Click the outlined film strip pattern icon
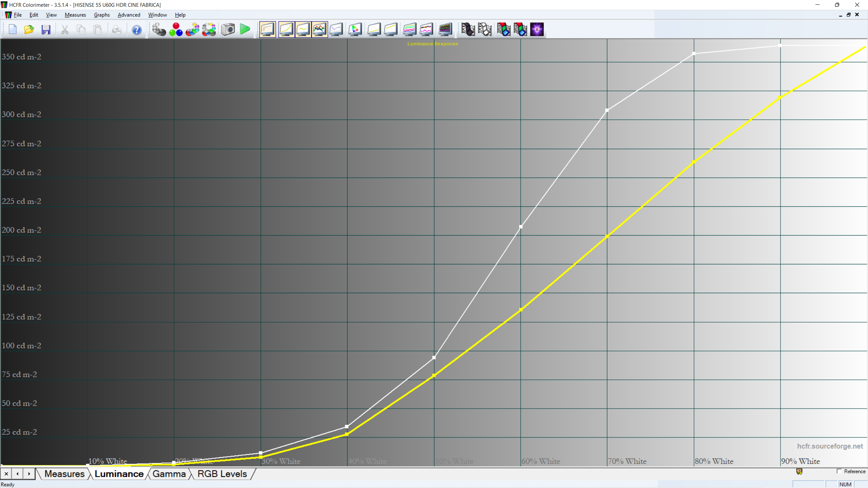The width and height of the screenshot is (868, 488). click(x=485, y=29)
